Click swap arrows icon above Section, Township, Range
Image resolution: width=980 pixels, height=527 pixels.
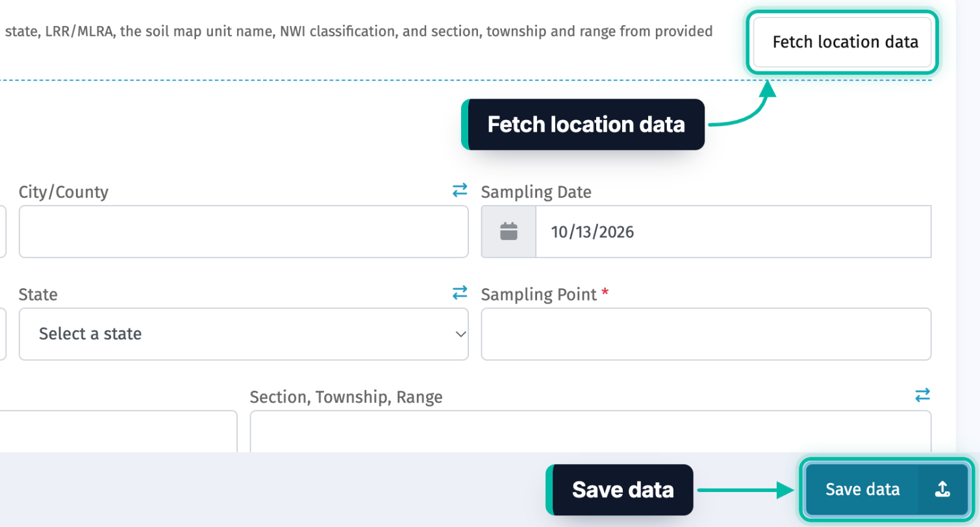pyautogui.click(x=922, y=395)
